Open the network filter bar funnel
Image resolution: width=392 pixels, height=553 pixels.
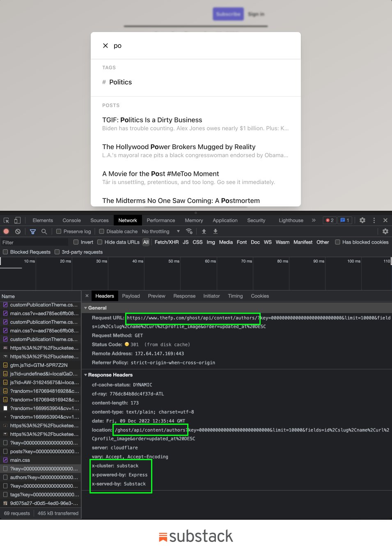coord(33,231)
